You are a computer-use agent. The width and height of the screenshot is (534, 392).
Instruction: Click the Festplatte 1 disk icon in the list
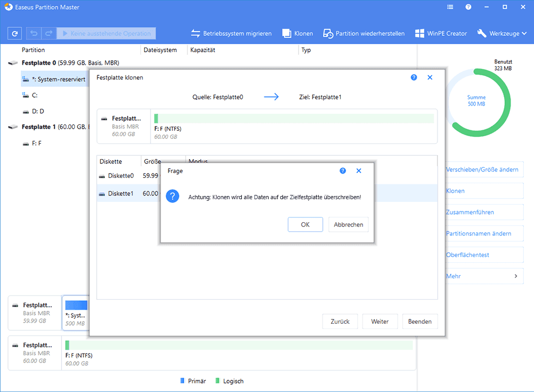coord(13,127)
